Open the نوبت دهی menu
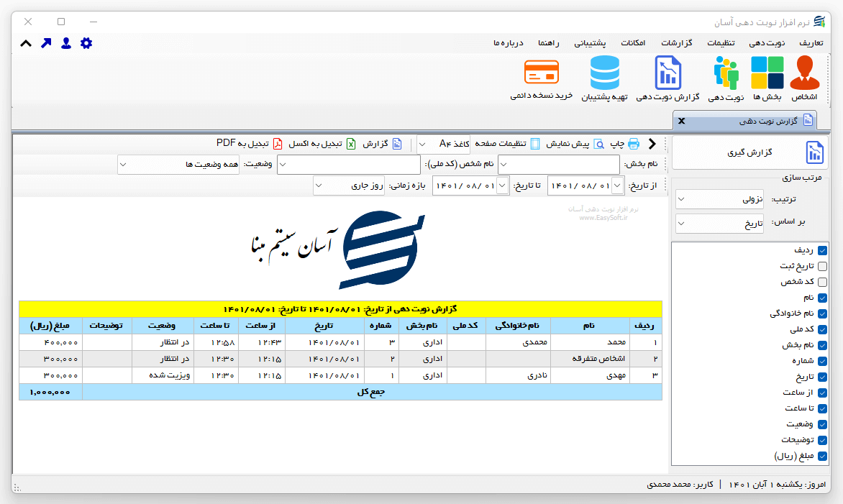Viewport: 843px width, 504px height. (767, 43)
